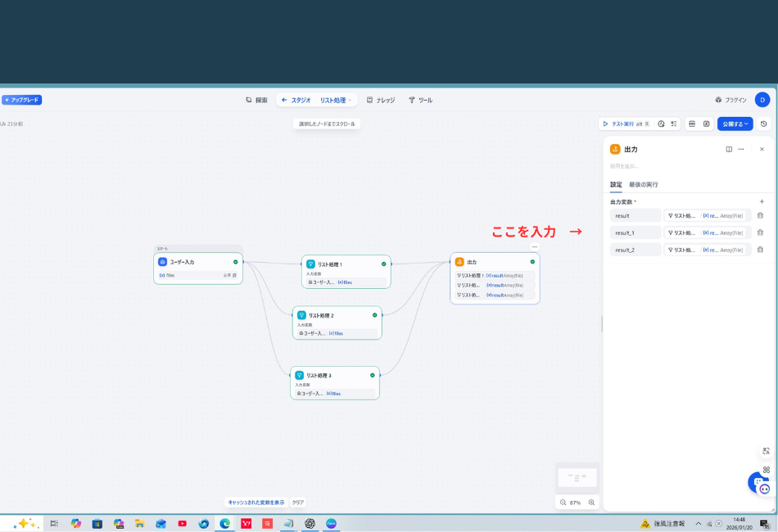Screen dimensions: 778x532
Task: Toggle the output panel's split layout icon
Action: click(729, 150)
